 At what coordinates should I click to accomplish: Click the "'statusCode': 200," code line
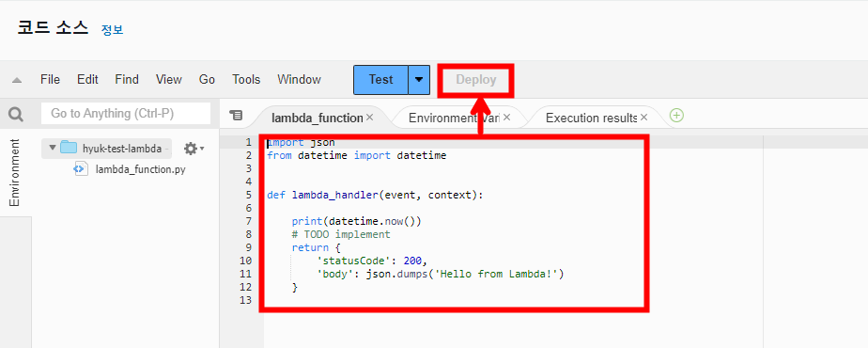(372, 261)
